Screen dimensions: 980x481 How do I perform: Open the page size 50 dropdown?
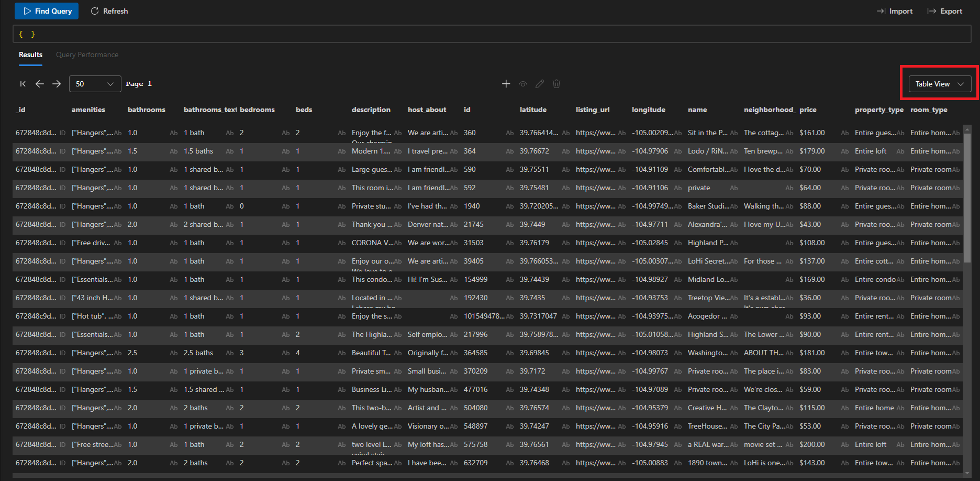tap(95, 84)
